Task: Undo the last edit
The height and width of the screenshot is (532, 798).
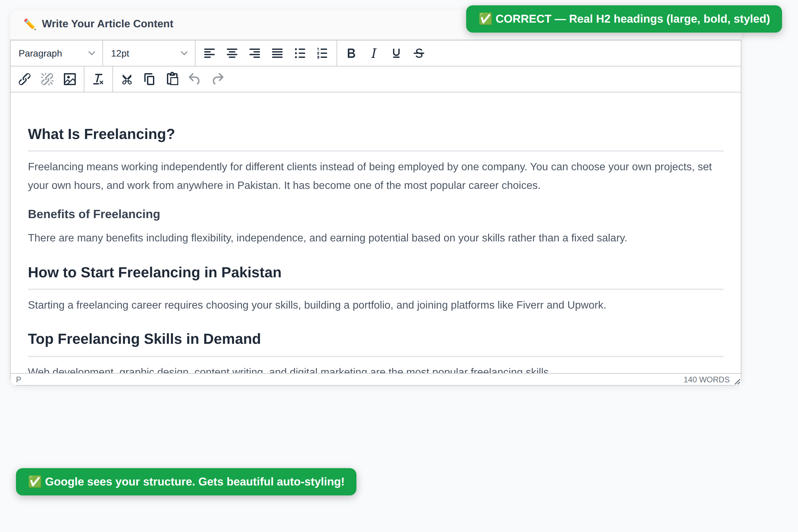Action: tap(195, 79)
